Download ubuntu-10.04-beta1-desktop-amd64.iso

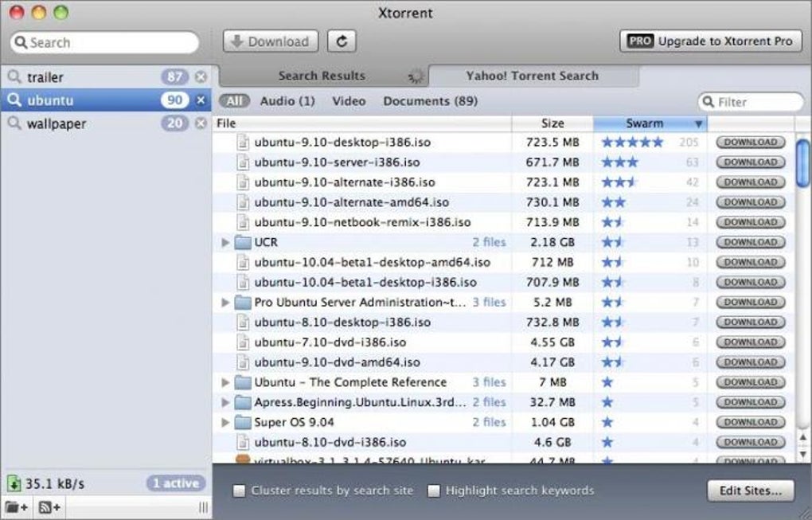coord(751,262)
